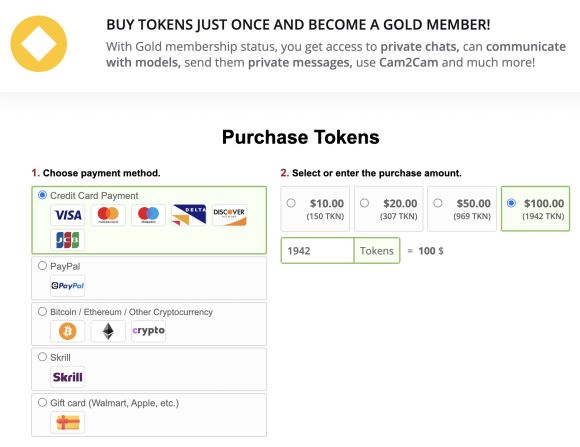Click the PayPal logo icon

click(68, 286)
